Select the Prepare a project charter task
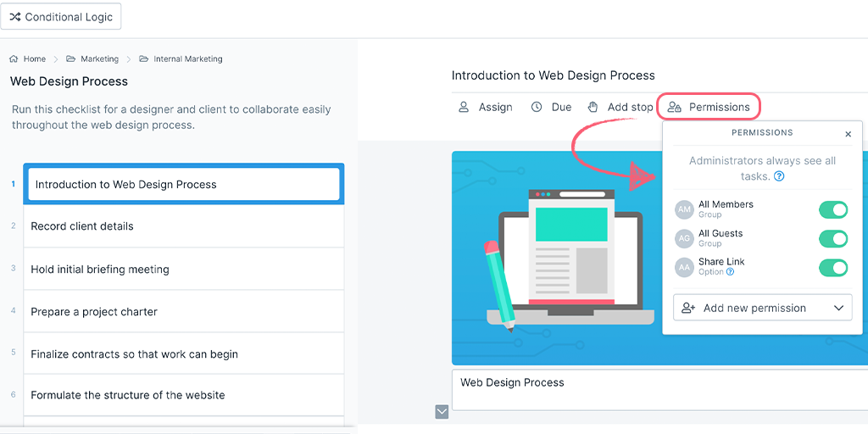868x434 pixels. coord(183,312)
